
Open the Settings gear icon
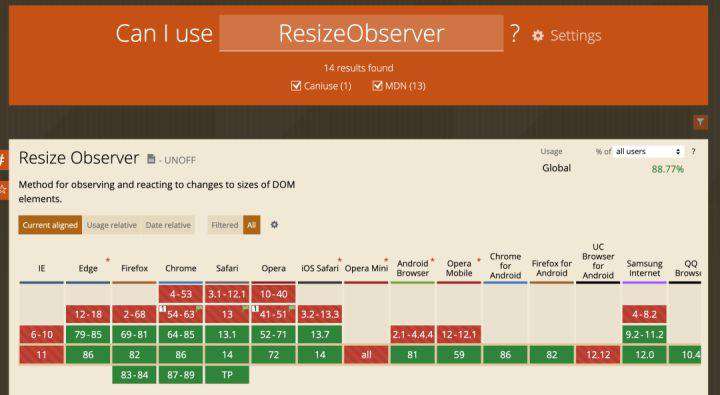click(538, 36)
